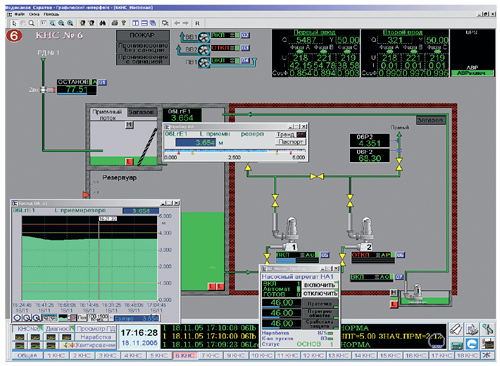
Task: Click the 06P2 4.351 pressure readout
Action: click(x=369, y=140)
